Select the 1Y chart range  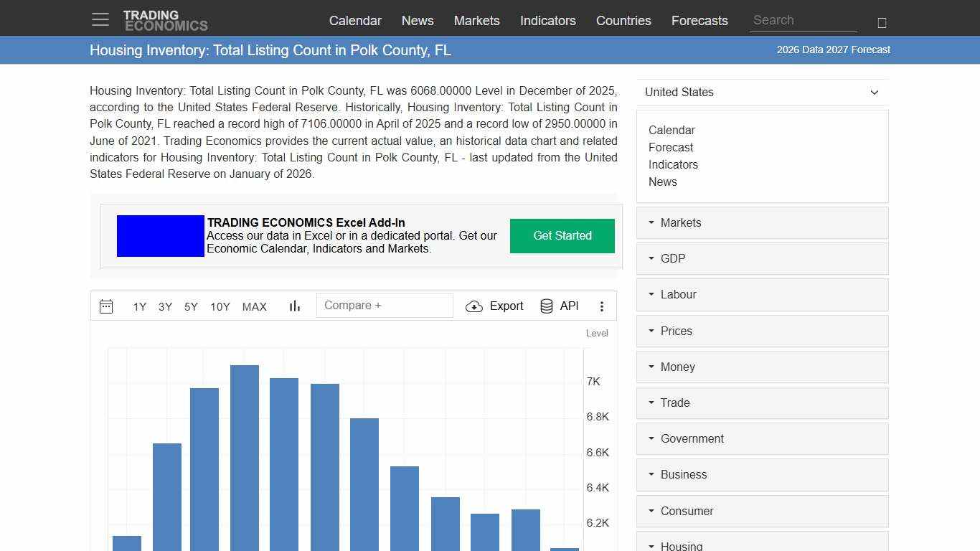tap(139, 306)
